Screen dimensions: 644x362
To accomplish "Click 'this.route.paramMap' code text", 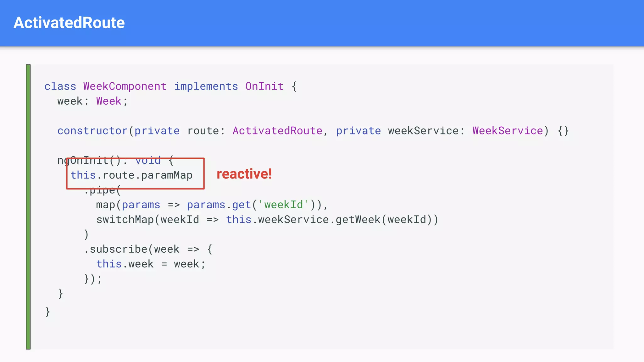I will (131, 175).
